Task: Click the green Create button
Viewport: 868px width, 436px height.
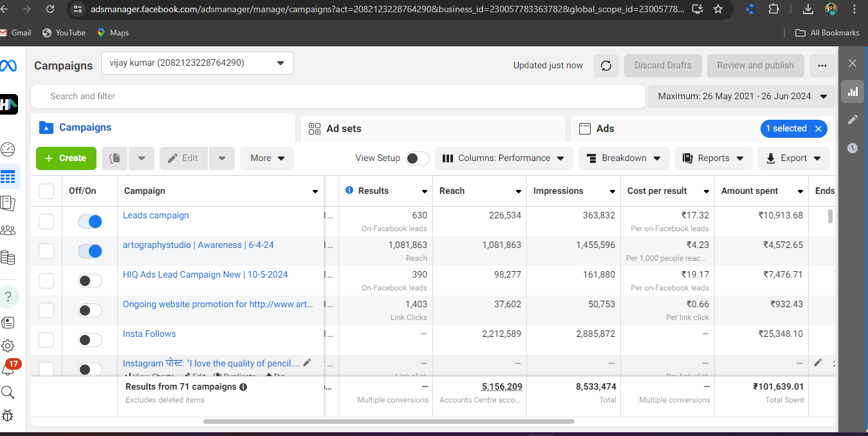Action: click(66, 158)
